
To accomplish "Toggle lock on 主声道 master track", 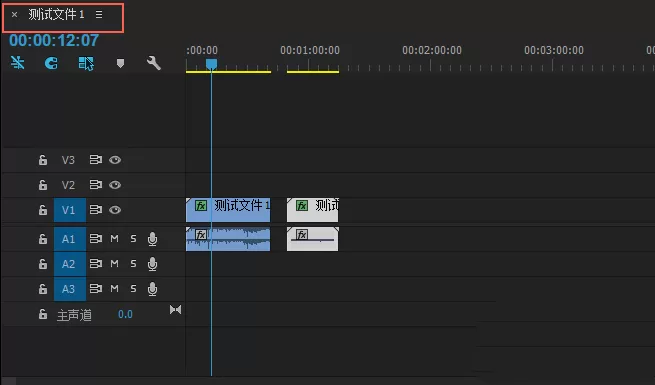I will tap(43, 314).
